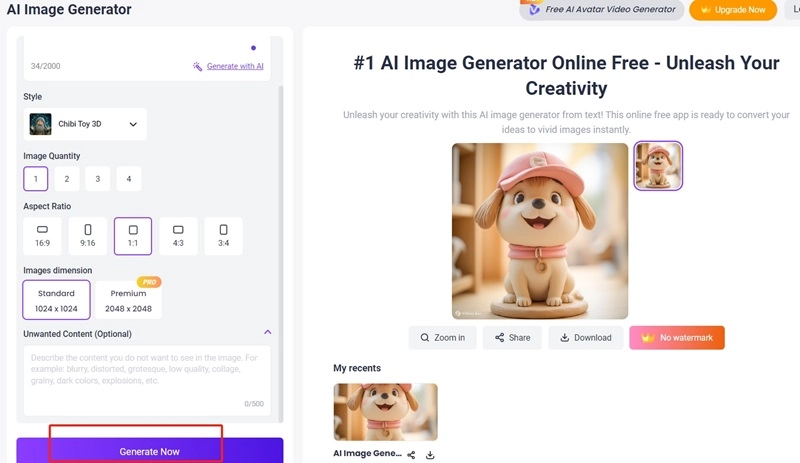Click the share icon in the Share button
Viewport: 800px width, 463px height.
[x=499, y=337]
